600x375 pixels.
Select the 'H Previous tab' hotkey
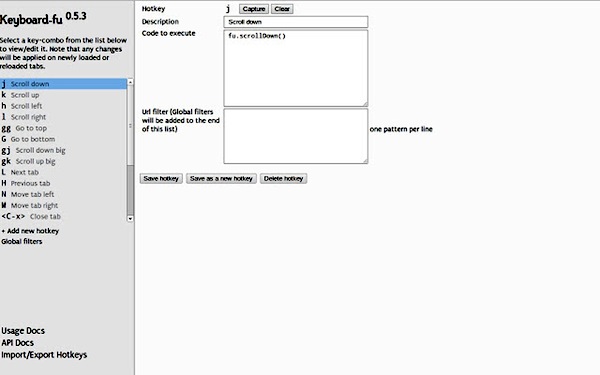(64, 184)
